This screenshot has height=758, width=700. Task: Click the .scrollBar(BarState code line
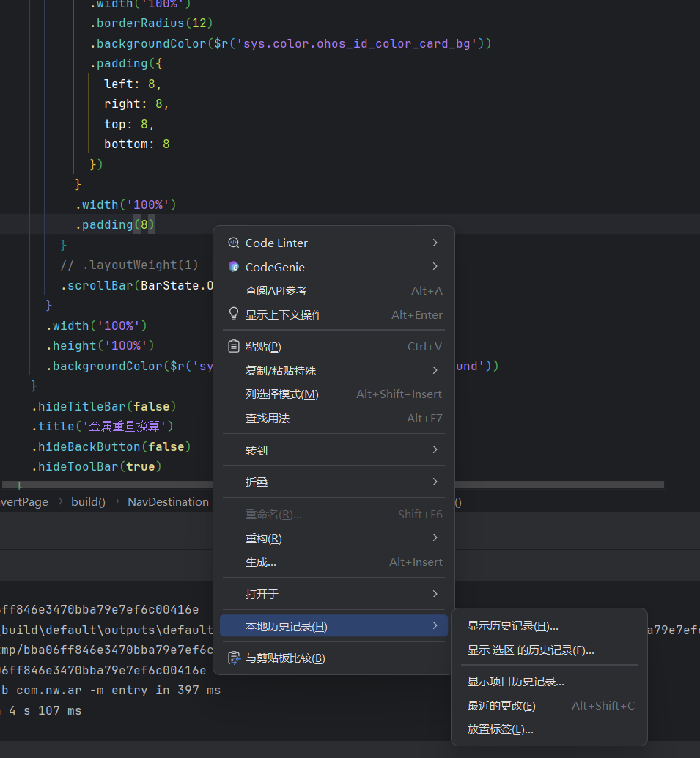(x=136, y=285)
